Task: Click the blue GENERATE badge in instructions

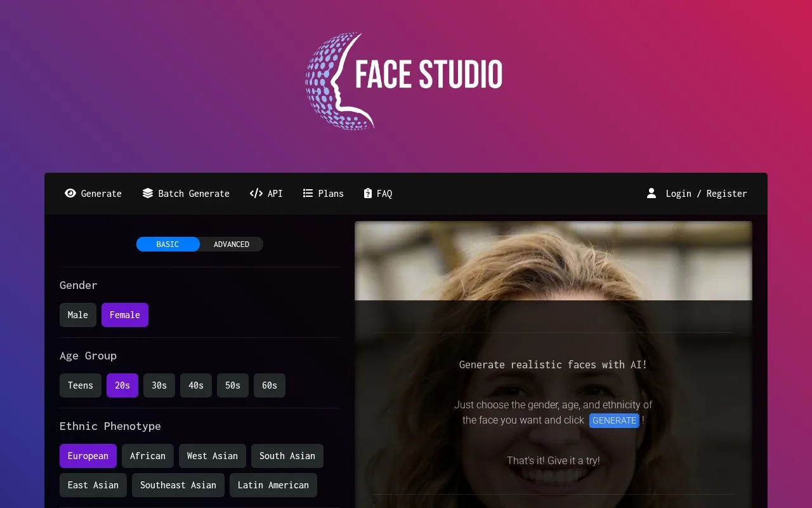Action: click(x=614, y=420)
